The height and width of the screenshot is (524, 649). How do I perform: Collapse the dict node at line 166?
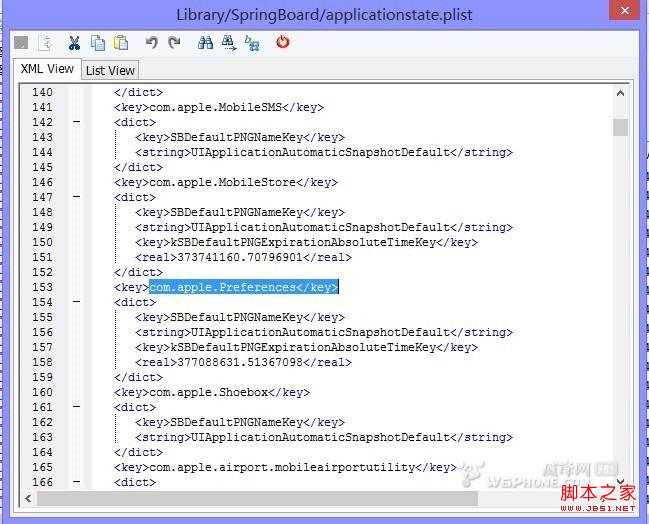pos(77,482)
